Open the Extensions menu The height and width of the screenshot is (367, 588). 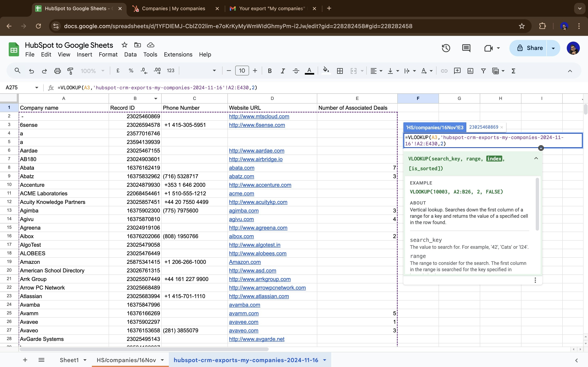point(178,54)
